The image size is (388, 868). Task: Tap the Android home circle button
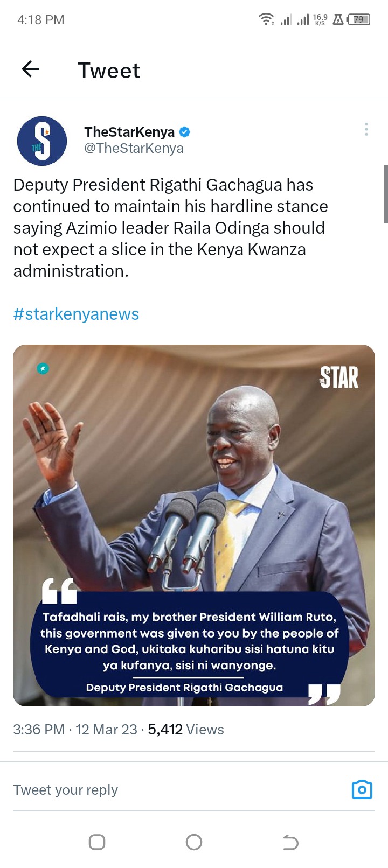pos(194,842)
